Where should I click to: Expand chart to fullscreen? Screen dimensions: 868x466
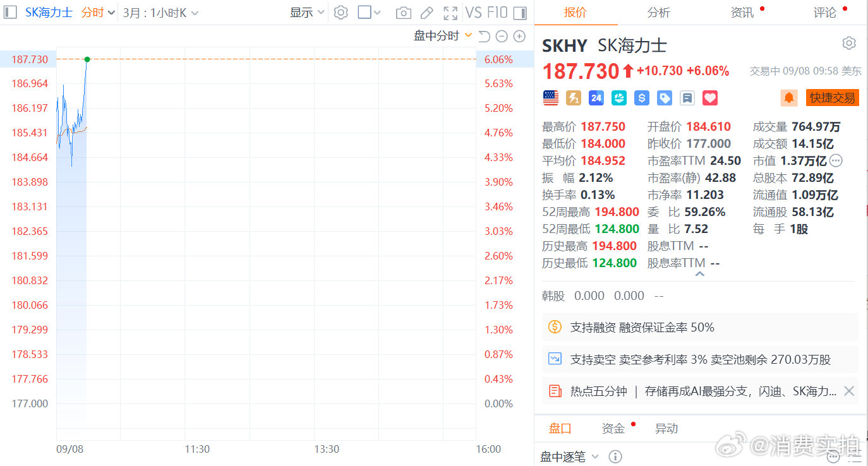[450, 13]
